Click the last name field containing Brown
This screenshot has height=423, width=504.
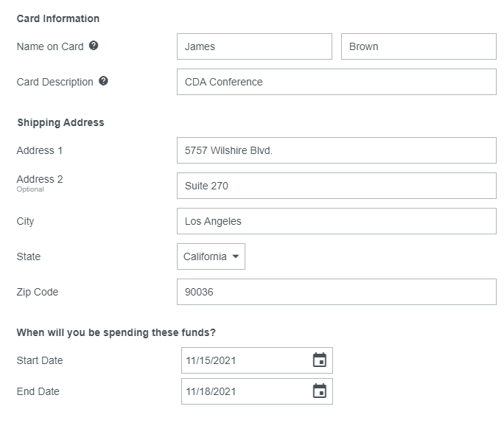click(418, 46)
